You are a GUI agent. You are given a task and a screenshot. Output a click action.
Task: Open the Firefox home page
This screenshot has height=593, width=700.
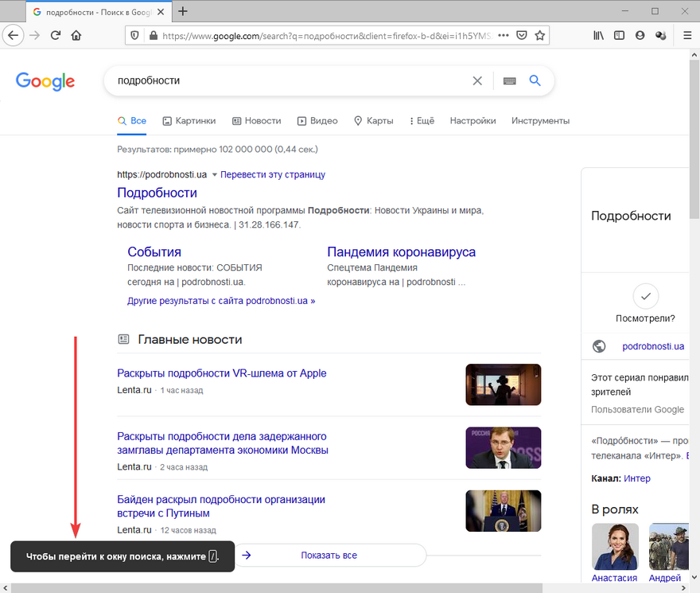click(x=76, y=35)
